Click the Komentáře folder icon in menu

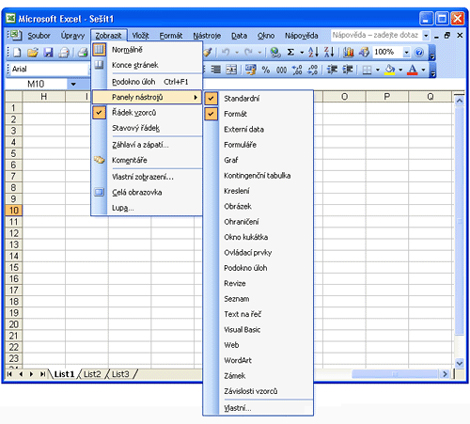99,160
